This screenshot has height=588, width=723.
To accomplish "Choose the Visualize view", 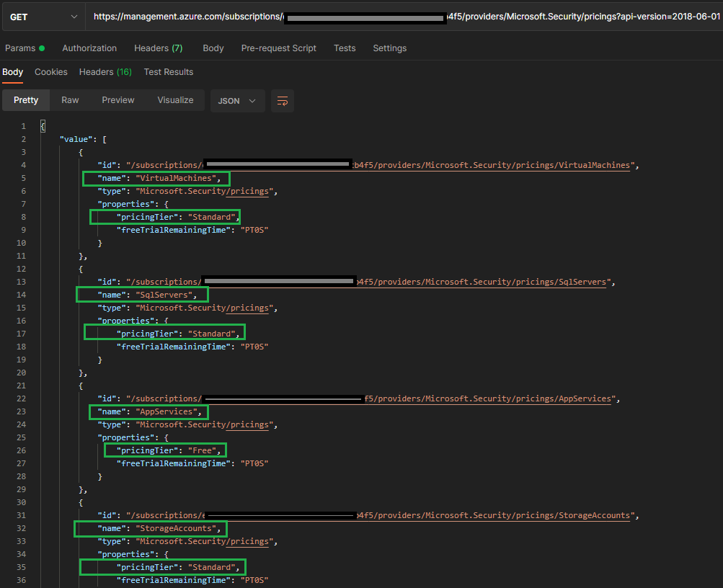I will click(x=175, y=100).
